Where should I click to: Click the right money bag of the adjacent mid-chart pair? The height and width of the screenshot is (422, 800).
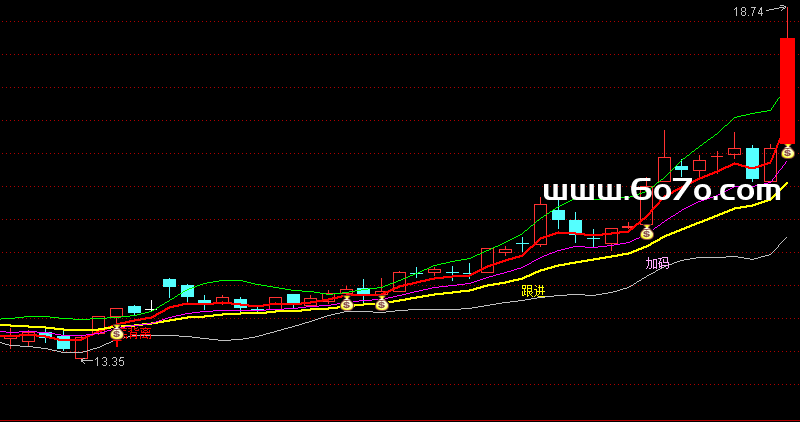coord(382,304)
